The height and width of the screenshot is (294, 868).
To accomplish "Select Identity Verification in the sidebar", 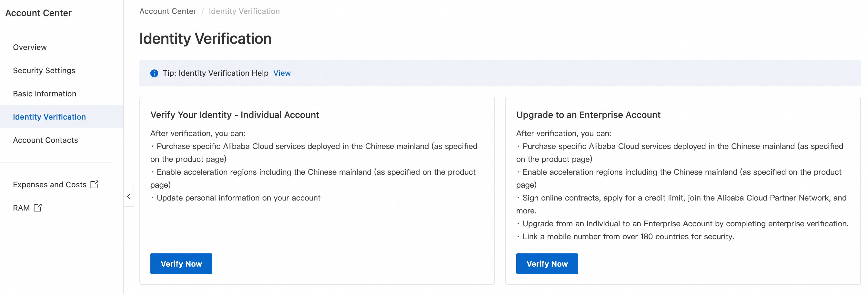I will point(49,117).
